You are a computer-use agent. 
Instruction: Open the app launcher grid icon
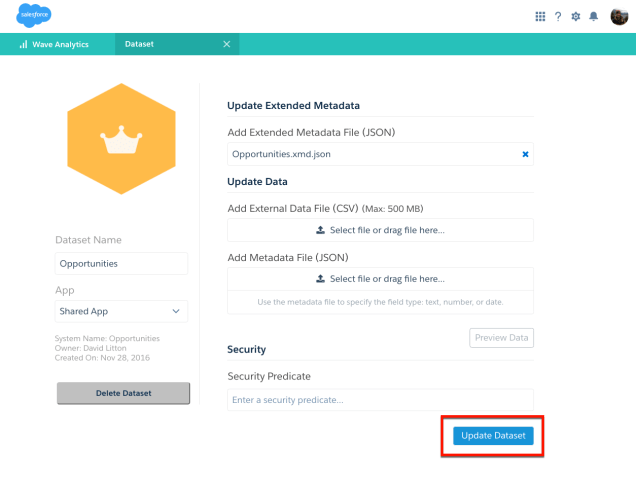pyautogui.click(x=541, y=16)
